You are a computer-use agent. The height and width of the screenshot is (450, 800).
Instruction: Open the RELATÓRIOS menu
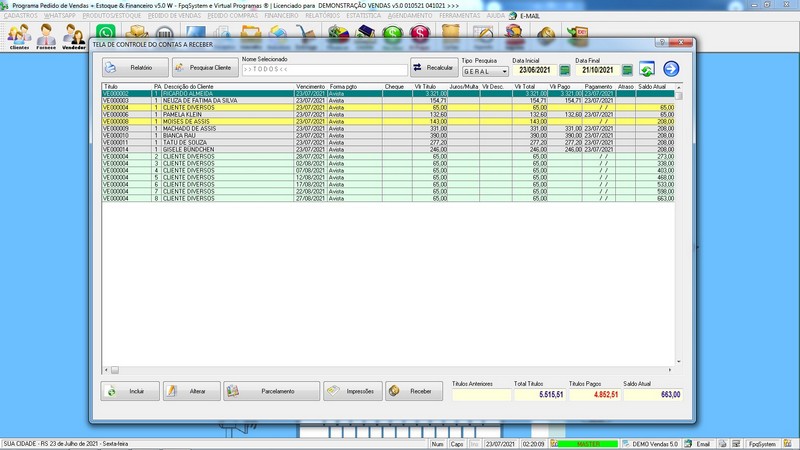[x=322, y=16]
